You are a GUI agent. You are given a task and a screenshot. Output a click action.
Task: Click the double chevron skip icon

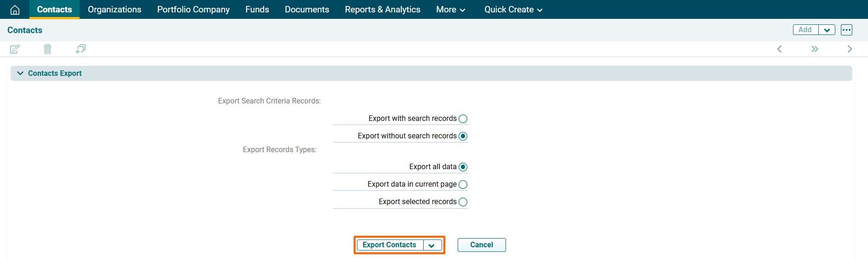[x=815, y=49]
